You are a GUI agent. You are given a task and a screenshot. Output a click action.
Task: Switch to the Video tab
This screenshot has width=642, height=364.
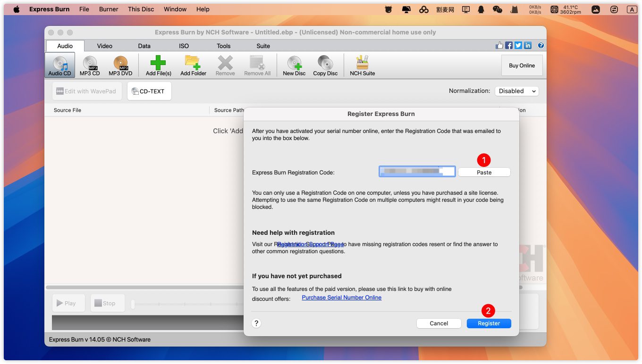point(105,46)
